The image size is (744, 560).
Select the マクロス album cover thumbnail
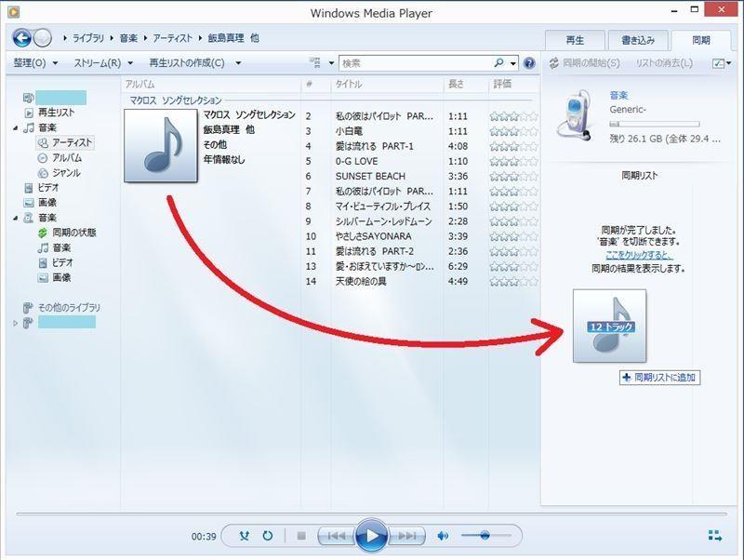(x=161, y=146)
